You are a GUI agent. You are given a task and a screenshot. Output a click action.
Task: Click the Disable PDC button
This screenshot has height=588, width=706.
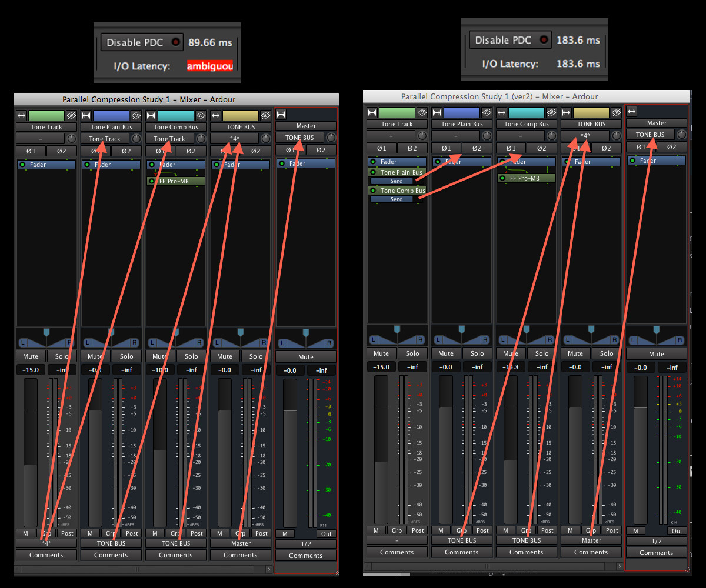click(x=141, y=42)
